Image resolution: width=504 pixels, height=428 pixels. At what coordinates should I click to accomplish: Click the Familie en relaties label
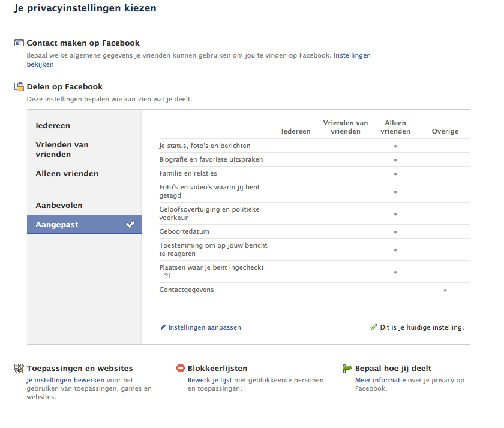188,173
